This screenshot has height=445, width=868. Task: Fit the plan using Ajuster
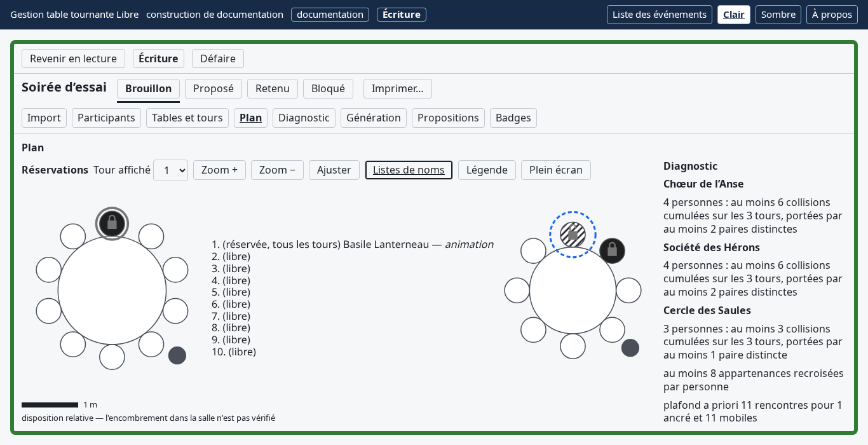[334, 170]
